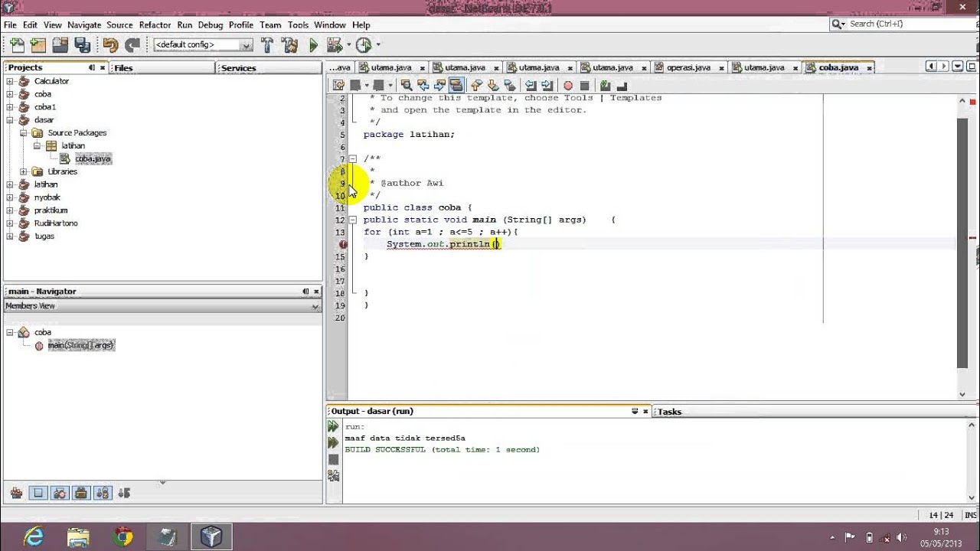Select RudiHartono project in tree

pyautogui.click(x=56, y=223)
